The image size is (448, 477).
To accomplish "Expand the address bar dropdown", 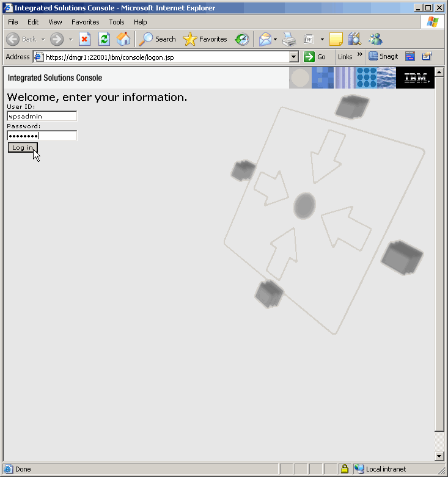I will pos(294,57).
